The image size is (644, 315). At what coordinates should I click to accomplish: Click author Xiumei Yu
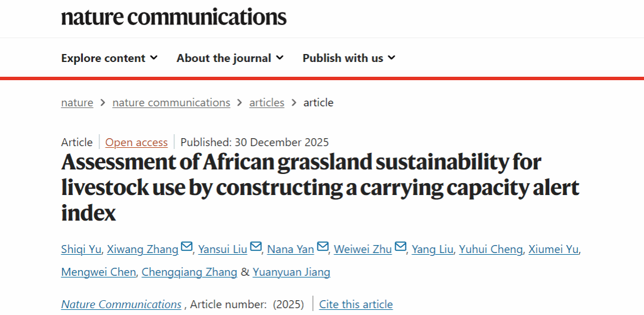click(553, 250)
